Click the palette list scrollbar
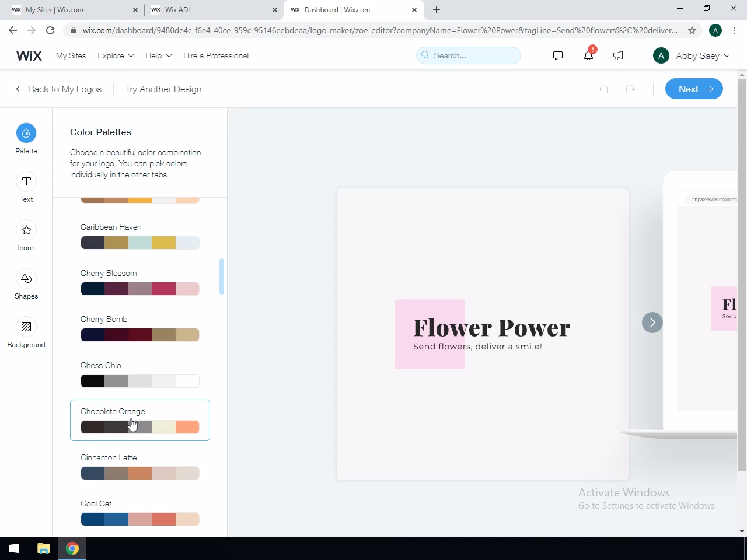 222,276
